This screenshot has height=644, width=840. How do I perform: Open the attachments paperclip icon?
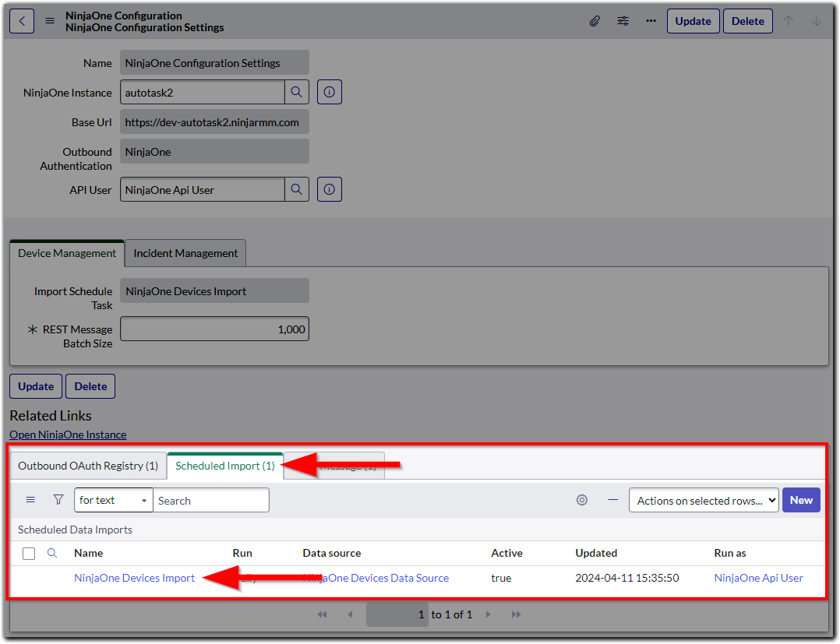click(x=595, y=21)
